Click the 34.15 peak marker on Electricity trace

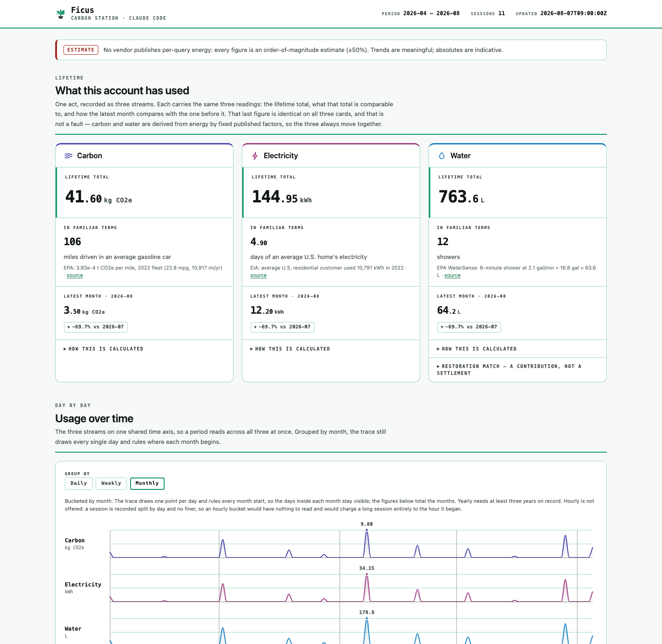[367, 574]
